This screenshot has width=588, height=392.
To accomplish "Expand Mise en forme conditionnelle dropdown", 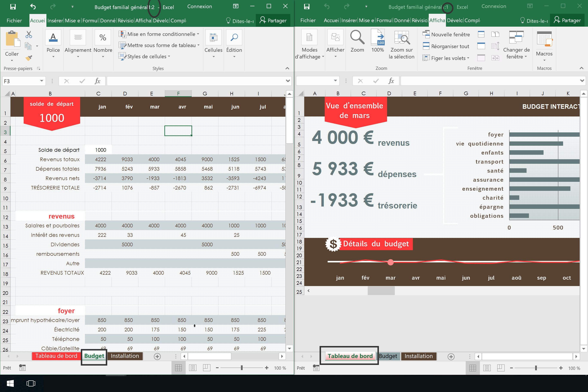I will point(161,34).
